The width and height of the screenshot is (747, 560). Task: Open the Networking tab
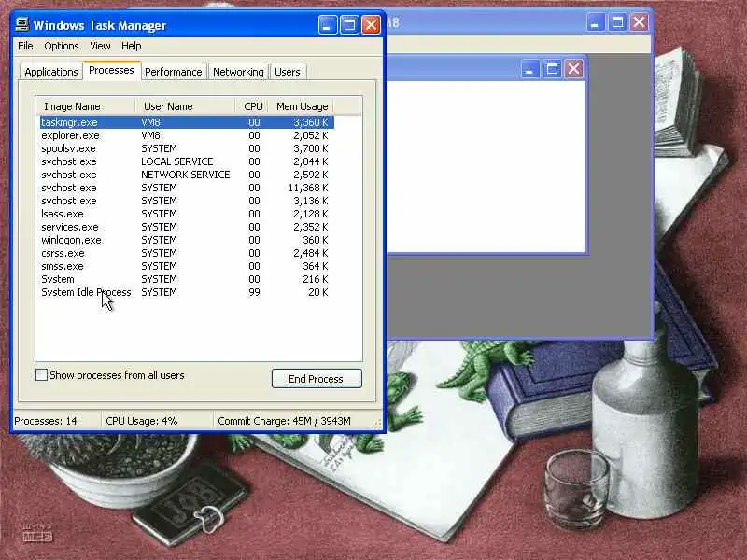click(238, 72)
